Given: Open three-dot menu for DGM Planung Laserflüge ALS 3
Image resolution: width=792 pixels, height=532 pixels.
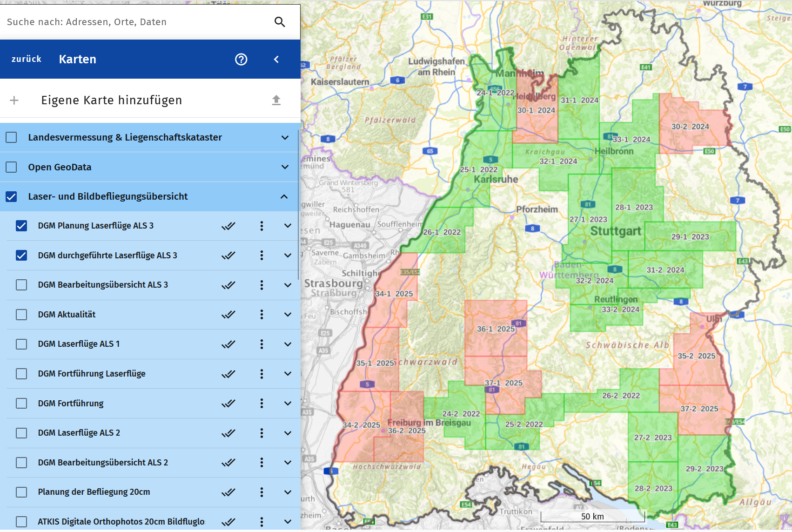Looking at the screenshot, I should pyautogui.click(x=262, y=226).
